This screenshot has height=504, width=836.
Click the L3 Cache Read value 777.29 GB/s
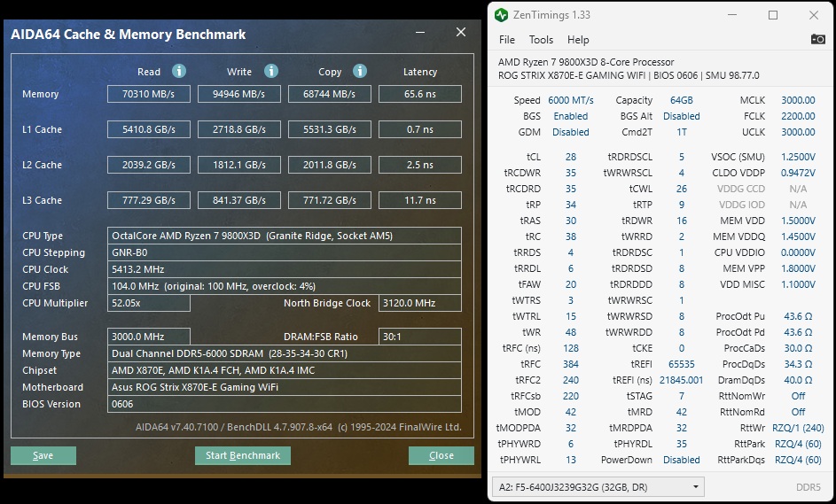[x=149, y=200]
